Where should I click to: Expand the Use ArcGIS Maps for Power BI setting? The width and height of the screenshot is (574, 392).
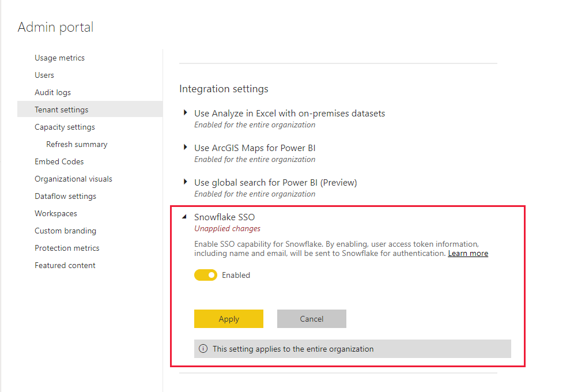[184, 148]
